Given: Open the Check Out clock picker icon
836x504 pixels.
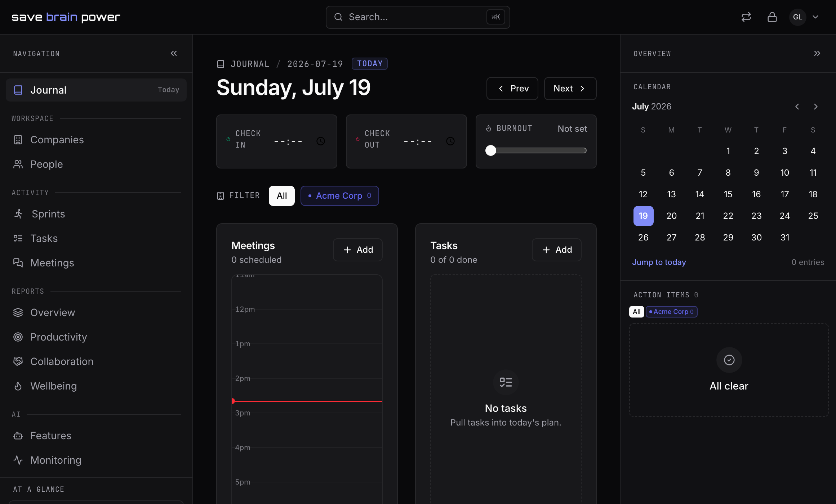Looking at the screenshot, I should click(x=450, y=141).
